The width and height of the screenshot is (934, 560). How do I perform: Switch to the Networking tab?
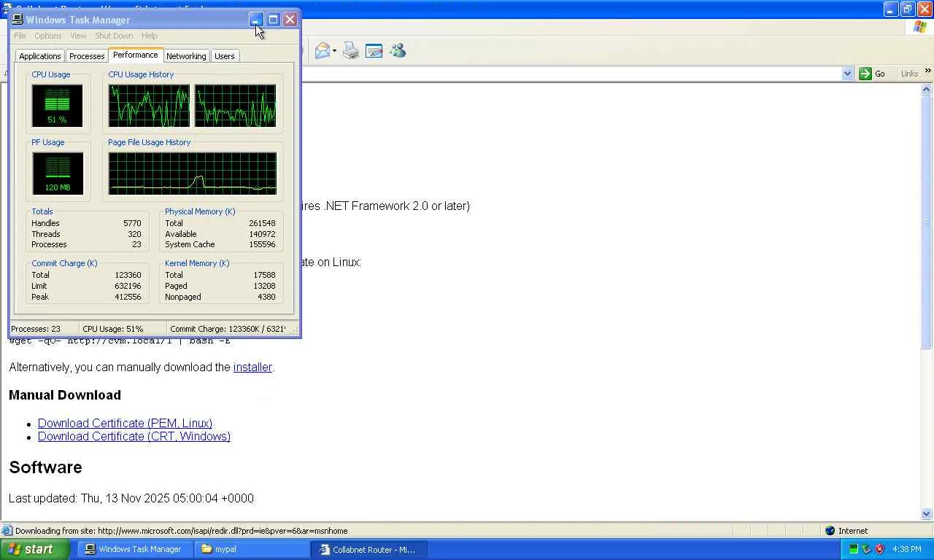[x=186, y=56]
